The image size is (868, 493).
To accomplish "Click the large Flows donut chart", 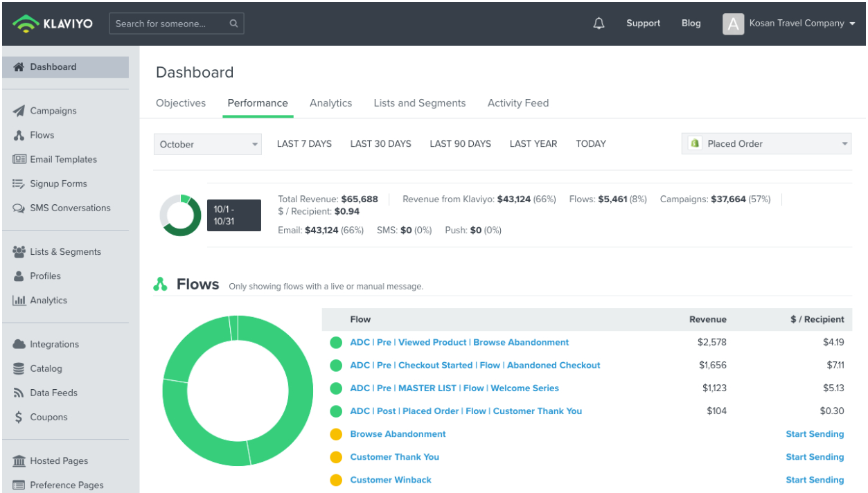I will [x=238, y=391].
